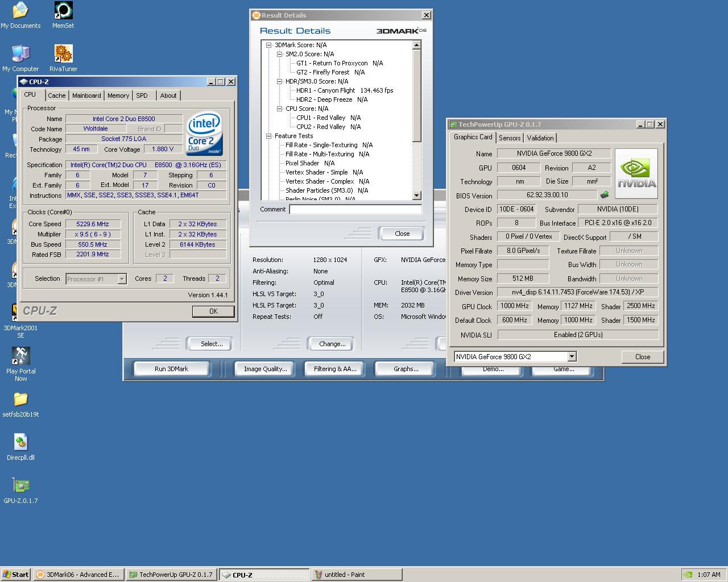Click Run 3DMark button
Image resolution: width=728 pixels, height=582 pixels.
[x=171, y=369]
